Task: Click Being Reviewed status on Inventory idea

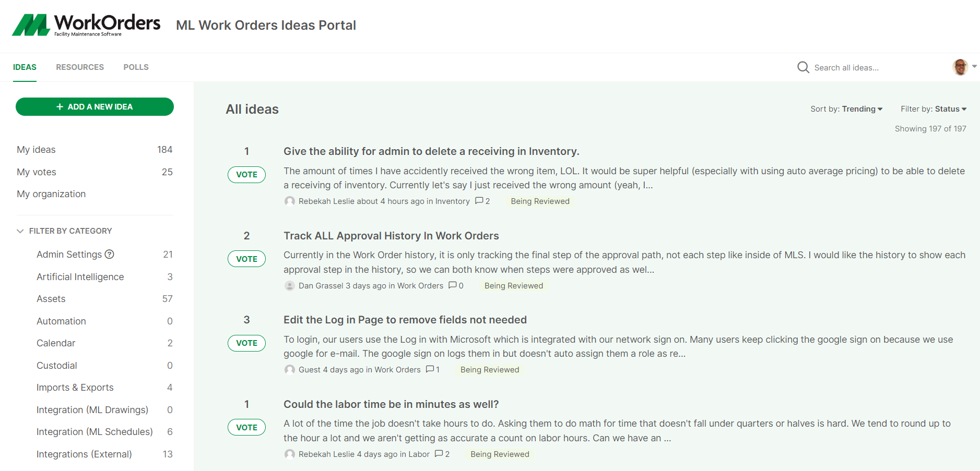Action: tap(540, 201)
